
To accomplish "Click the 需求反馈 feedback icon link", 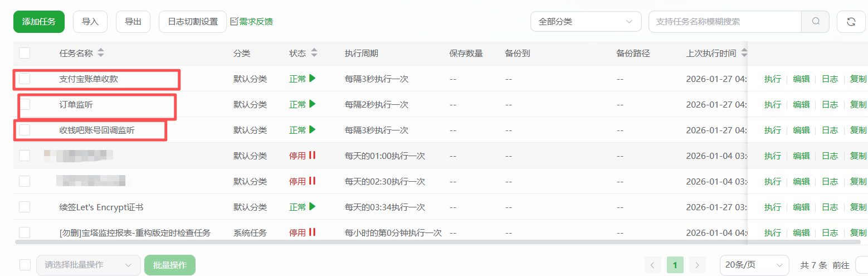I will pos(252,22).
